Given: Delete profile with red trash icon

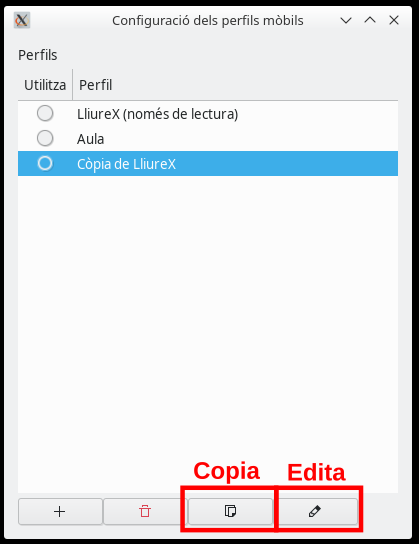Looking at the screenshot, I should [145, 511].
